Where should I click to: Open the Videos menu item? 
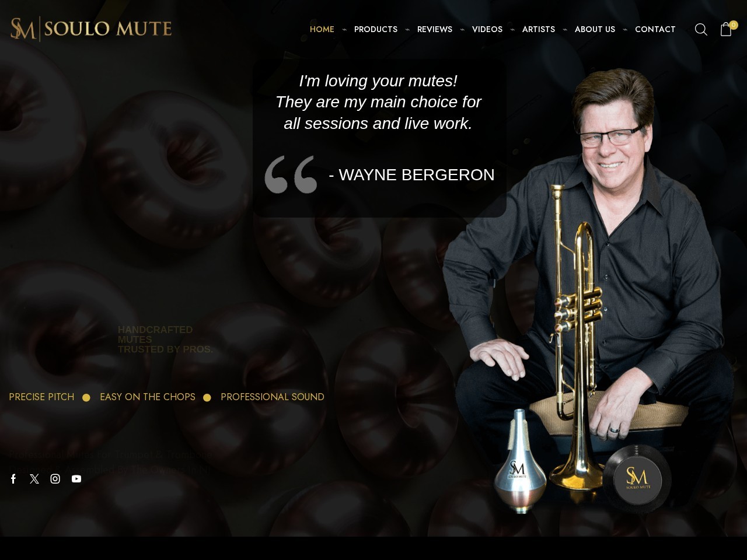coord(487,29)
